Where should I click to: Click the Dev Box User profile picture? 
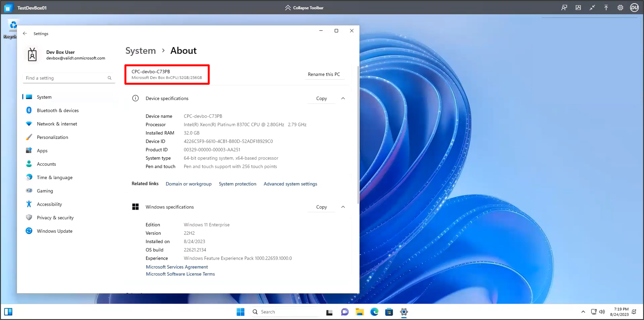click(32, 55)
